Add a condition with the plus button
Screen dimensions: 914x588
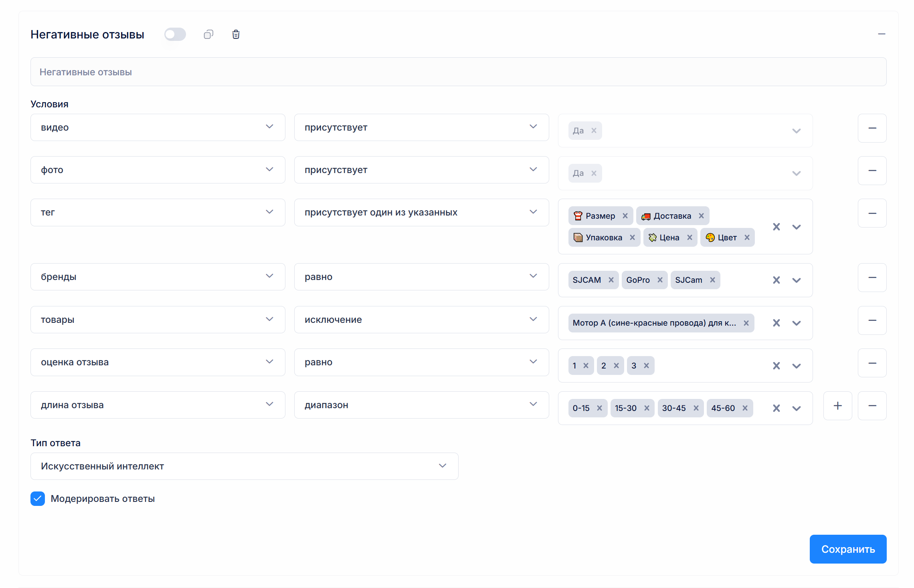[837, 406]
